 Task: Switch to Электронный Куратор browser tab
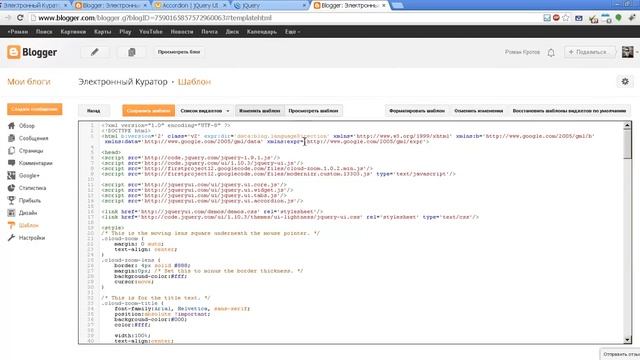(35, 5)
